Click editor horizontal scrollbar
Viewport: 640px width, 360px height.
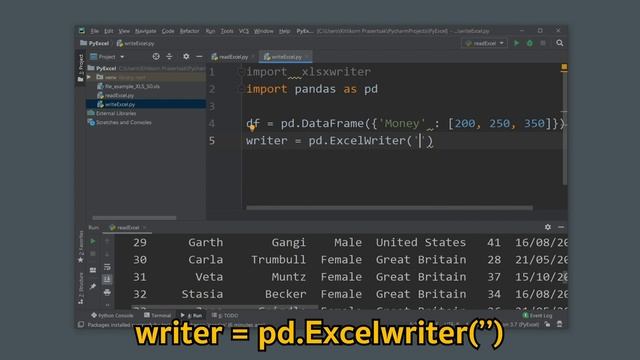click(x=389, y=208)
